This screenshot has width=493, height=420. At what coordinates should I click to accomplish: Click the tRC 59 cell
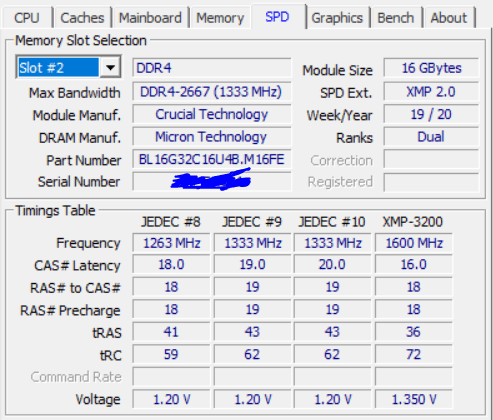coord(171,354)
